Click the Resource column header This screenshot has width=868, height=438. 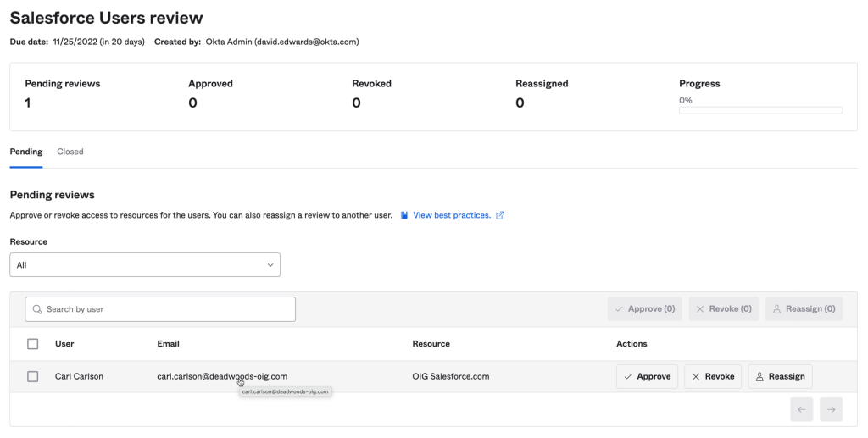(x=431, y=344)
